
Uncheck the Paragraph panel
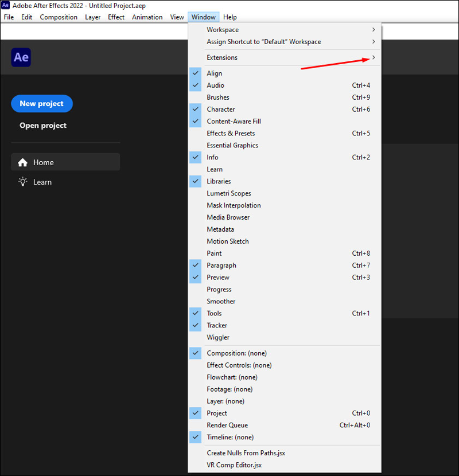tap(285, 266)
